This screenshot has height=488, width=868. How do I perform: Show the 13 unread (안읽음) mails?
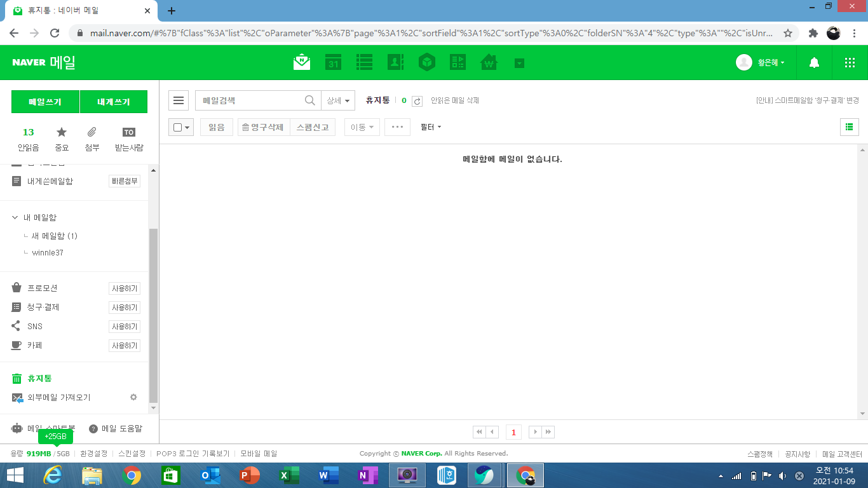tap(29, 139)
